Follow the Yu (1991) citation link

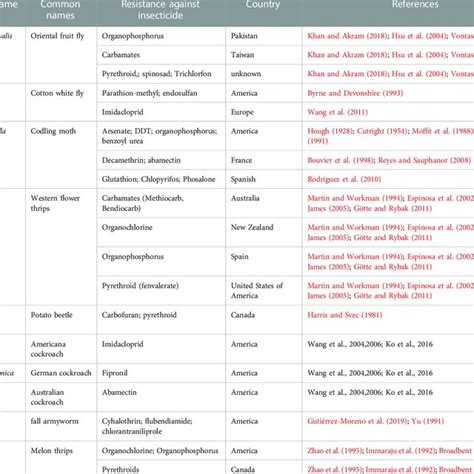tap(428, 421)
